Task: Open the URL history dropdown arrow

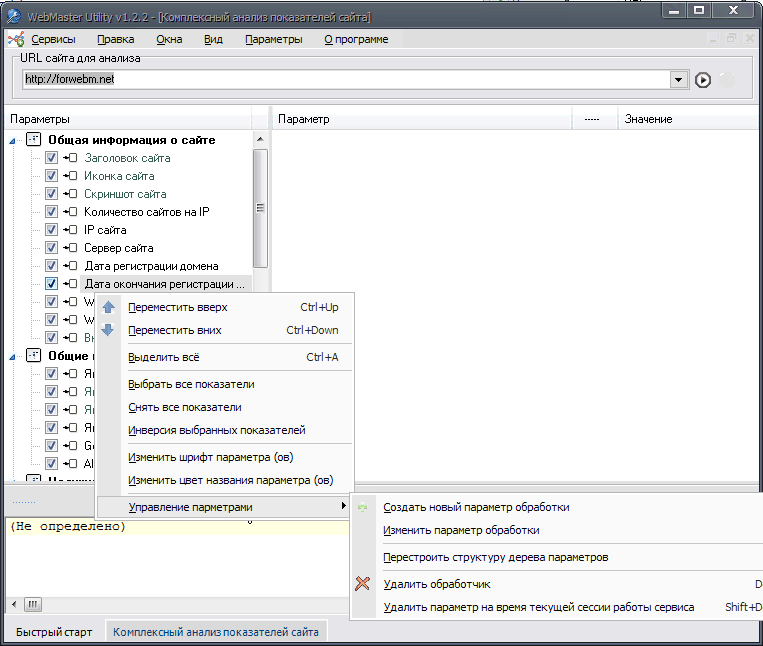Action: pos(678,80)
